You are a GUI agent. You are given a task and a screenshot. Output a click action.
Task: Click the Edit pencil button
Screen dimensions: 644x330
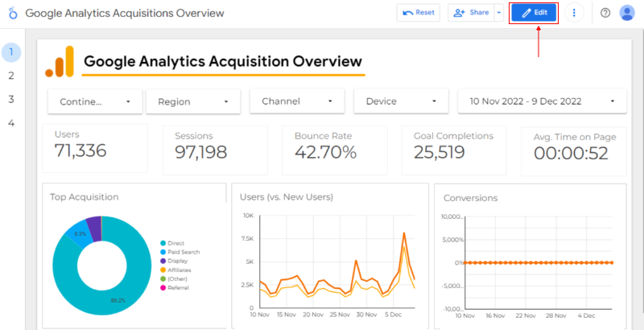tap(535, 13)
